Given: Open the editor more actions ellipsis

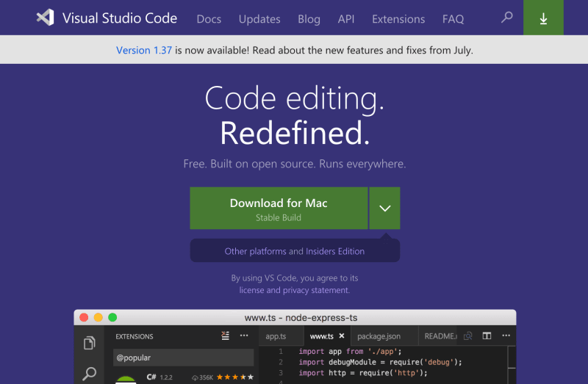Looking at the screenshot, I should [506, 336].
